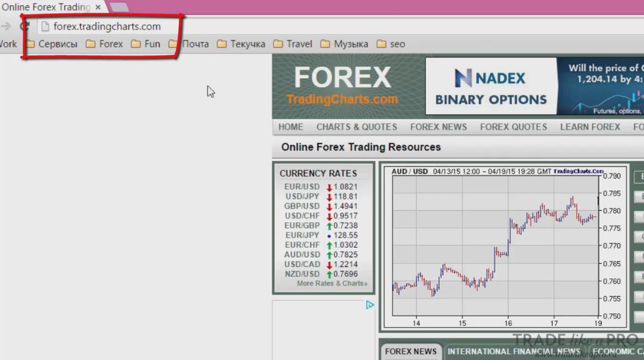
Task: Click the EUR/CHF rate value 1.0302
Action: [345, 245]
